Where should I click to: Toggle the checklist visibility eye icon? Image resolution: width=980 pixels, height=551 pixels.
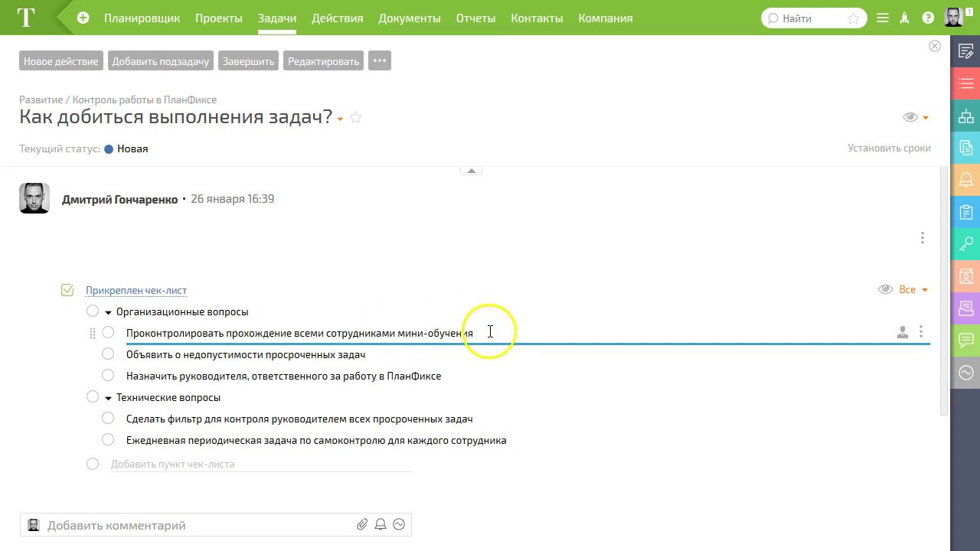885,289
